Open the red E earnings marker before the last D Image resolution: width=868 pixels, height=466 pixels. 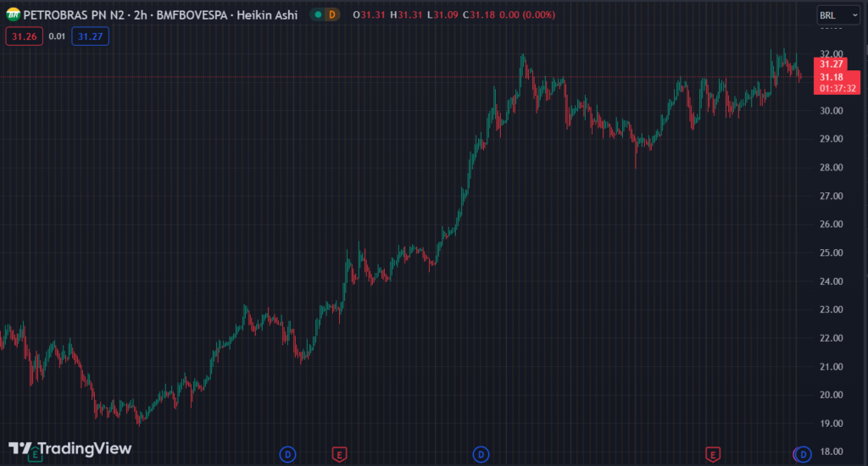(713, 455)
